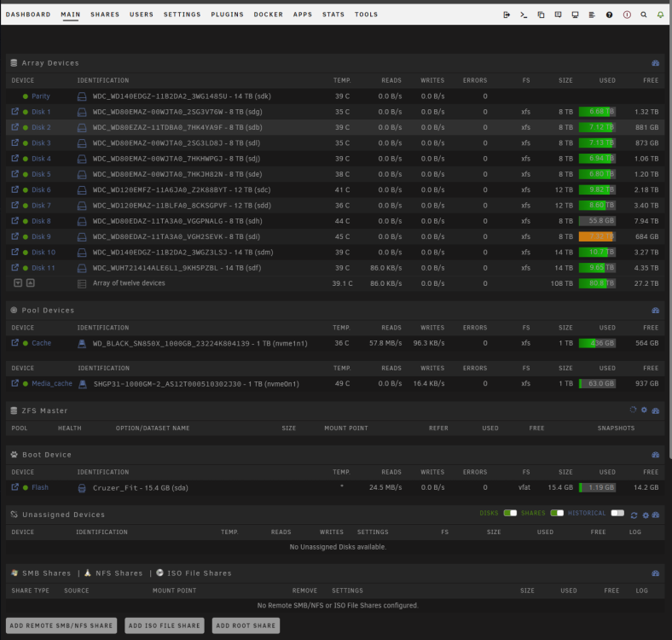Click the USB icon beside Cruzer_Fit
This screenshot has width=672, height=640.
[x=81, y=488]
